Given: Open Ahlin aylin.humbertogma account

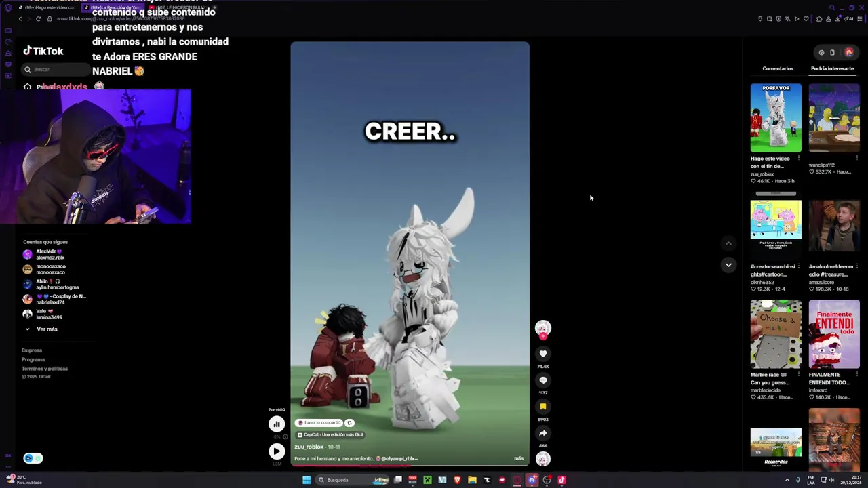Looking at the screenshot, I should click(x=50, y=284).
